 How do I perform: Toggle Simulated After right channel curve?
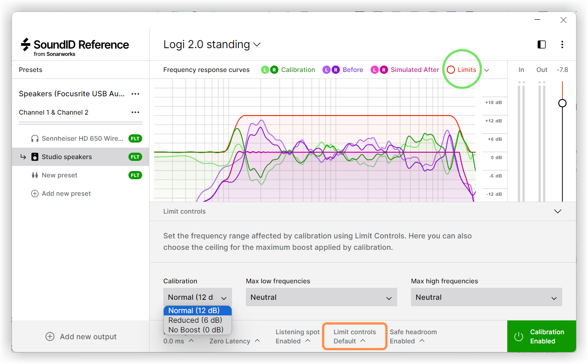click(383, 70)
